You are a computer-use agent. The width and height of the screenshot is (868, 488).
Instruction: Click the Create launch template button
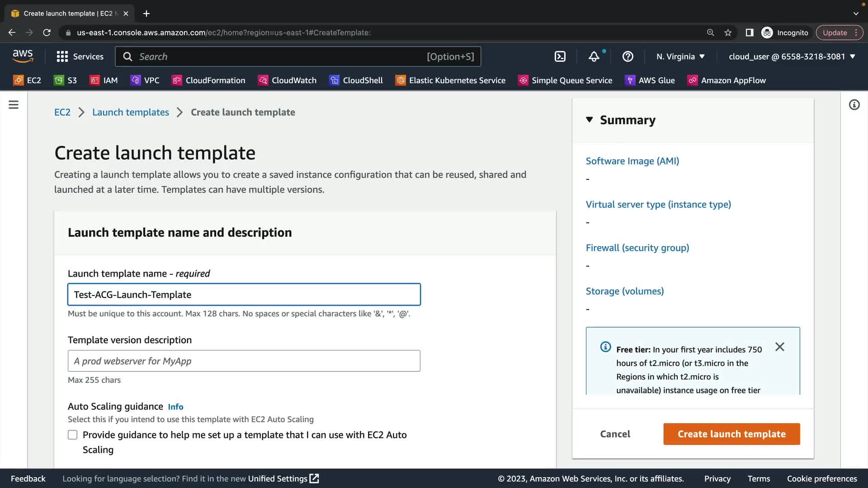[731, 434]
